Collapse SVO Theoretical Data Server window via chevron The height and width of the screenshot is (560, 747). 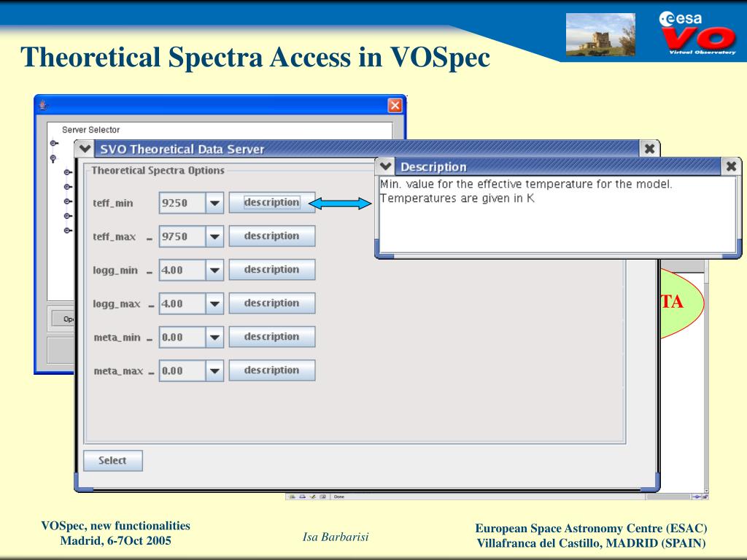tap(85, 149)
